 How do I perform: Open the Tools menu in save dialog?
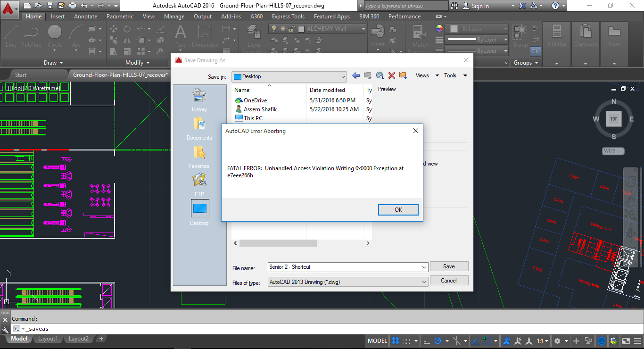(455, 75)
